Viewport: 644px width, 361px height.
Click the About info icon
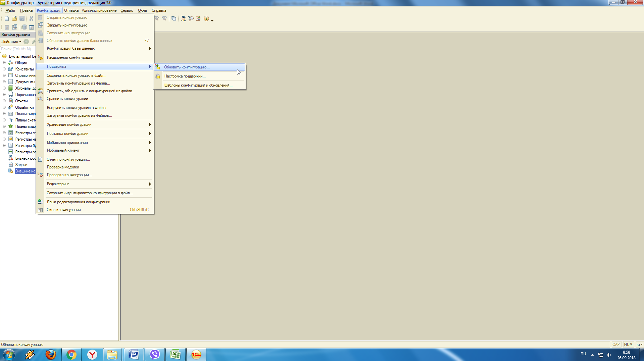coord(206,18)
